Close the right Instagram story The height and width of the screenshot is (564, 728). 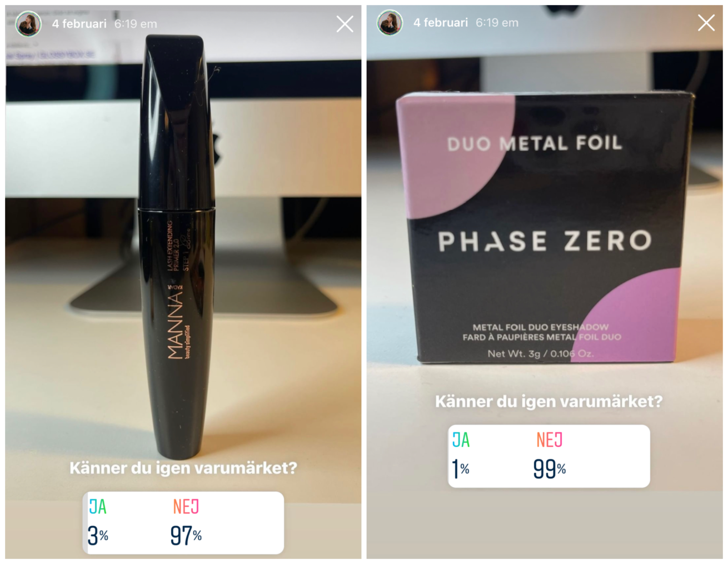point(706,23)
